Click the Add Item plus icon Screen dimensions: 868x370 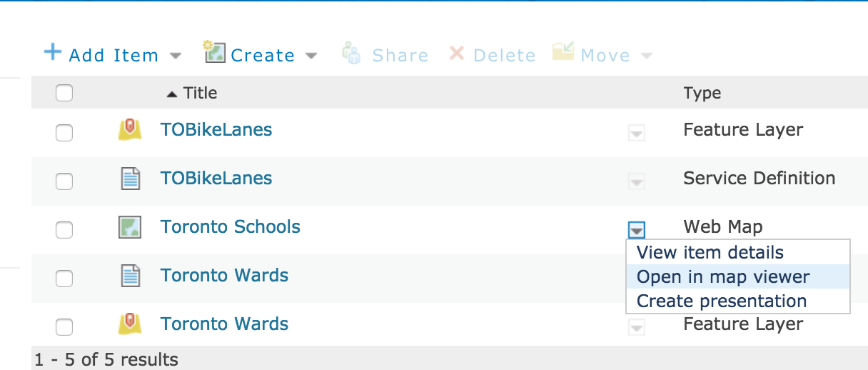(53, 52)
